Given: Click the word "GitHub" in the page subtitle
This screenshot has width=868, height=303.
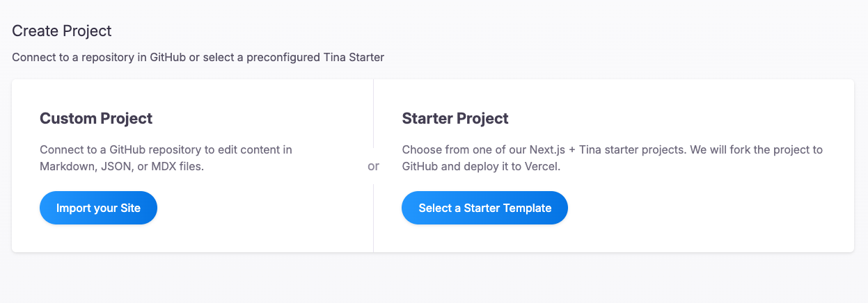Looking at the screenshot, I should [x=167, y=57].
